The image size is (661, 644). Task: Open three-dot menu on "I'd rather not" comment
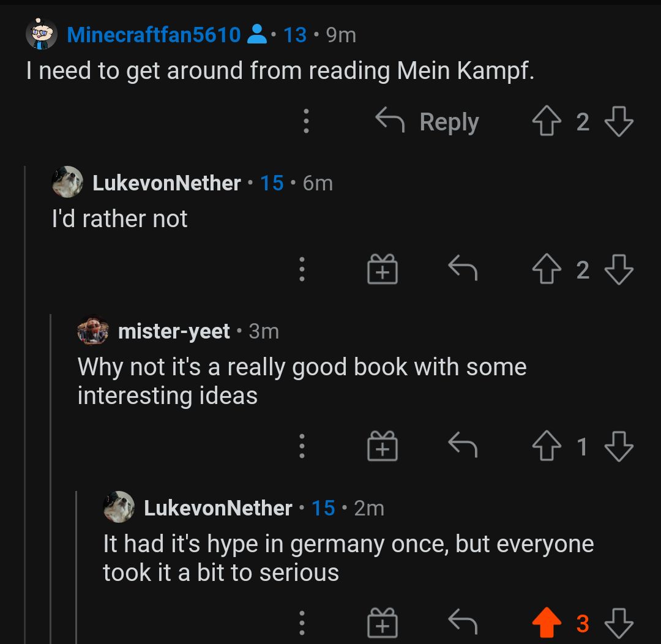click(x=302, y=269)
